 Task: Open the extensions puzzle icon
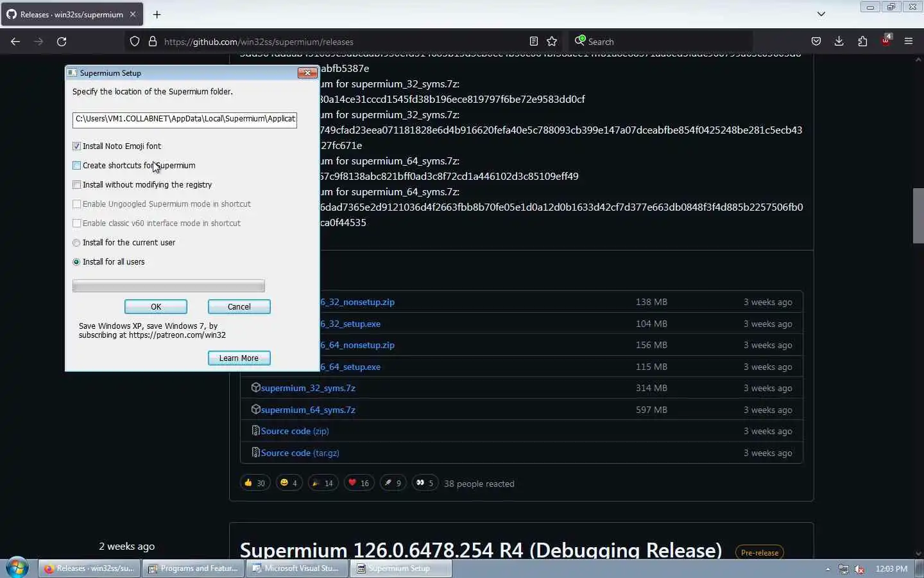tap(862, 42)
